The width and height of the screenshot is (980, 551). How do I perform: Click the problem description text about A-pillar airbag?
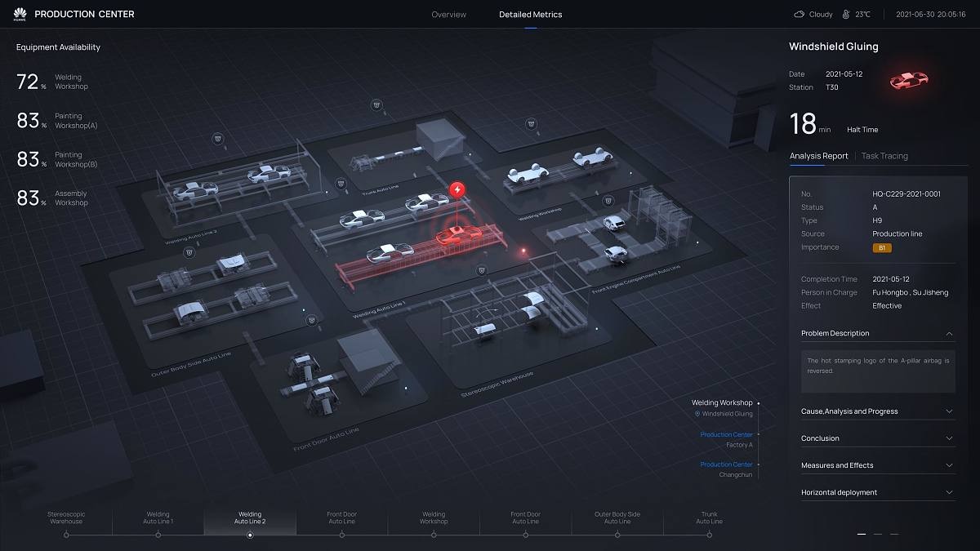(x=878, y=366)
